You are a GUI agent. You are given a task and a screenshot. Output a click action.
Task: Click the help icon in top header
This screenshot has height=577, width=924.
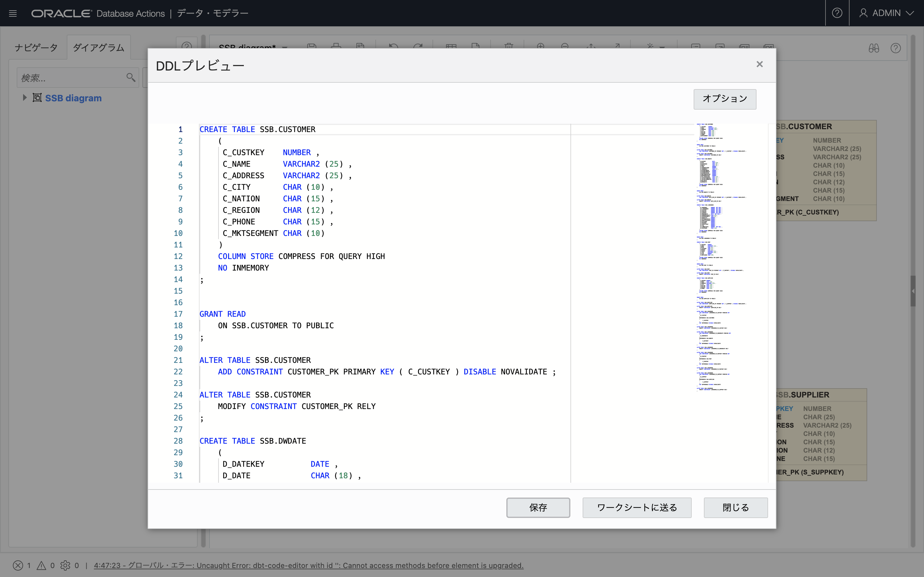point(837,13)
